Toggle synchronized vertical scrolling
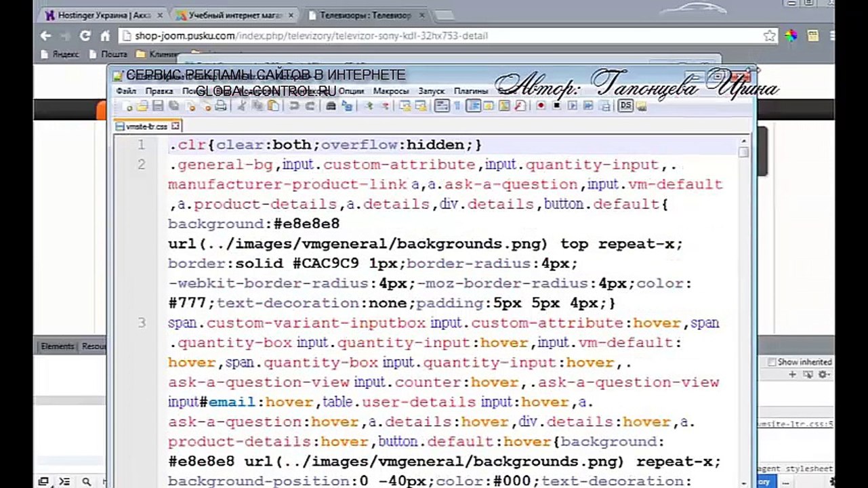This screenshot has height=488, width=868. (x=405, y=106)
